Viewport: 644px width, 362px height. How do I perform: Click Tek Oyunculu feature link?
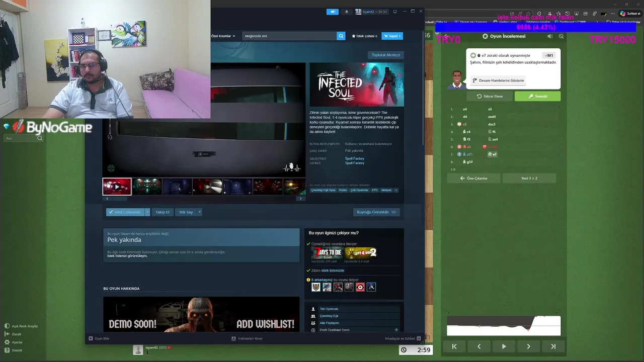329,309
